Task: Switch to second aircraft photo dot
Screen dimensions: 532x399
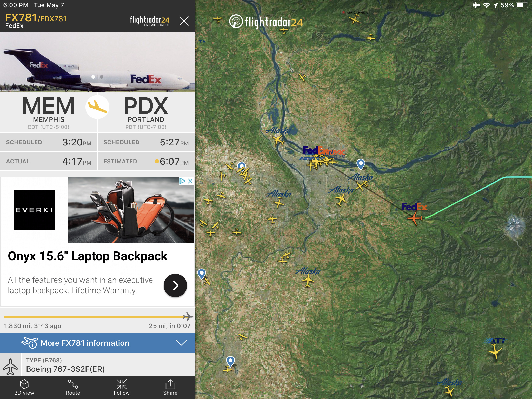Action: 102,77
